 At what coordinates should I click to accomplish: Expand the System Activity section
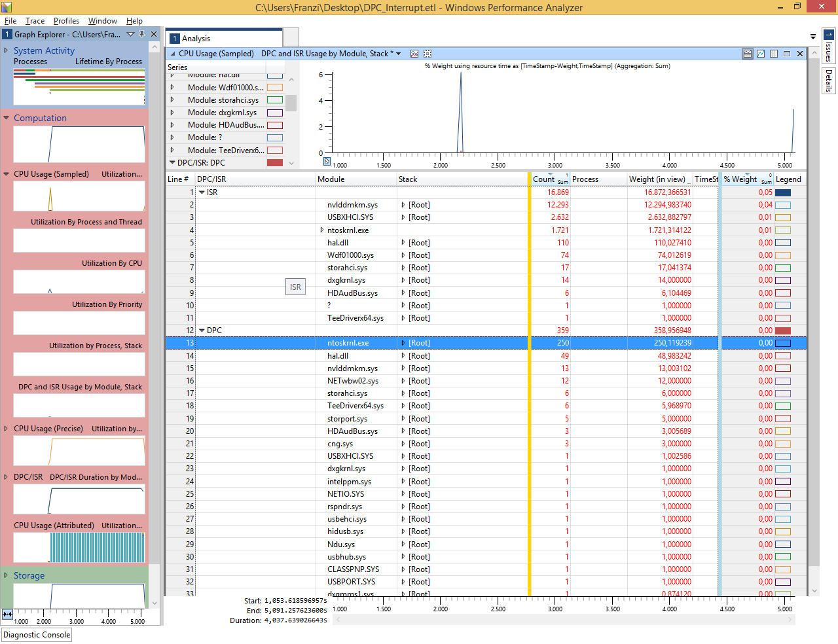click(x=6, y=50)
